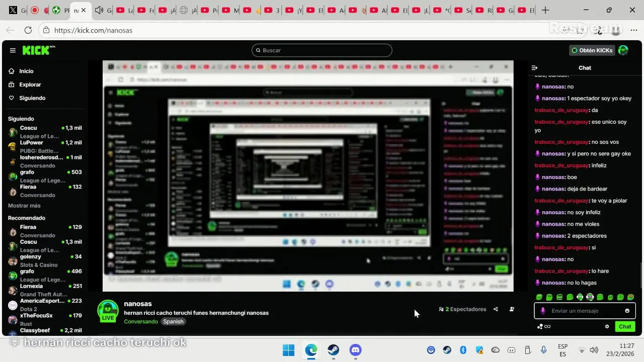Open the Windows Start menu

pyautogui.click(x=288, y=350)
